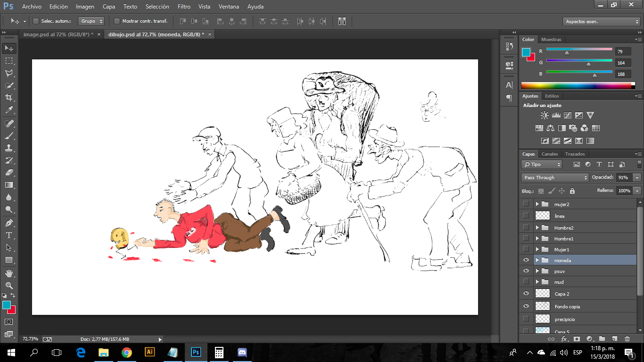
Task: Open layer styles fx icon
Action: [564, 338]
